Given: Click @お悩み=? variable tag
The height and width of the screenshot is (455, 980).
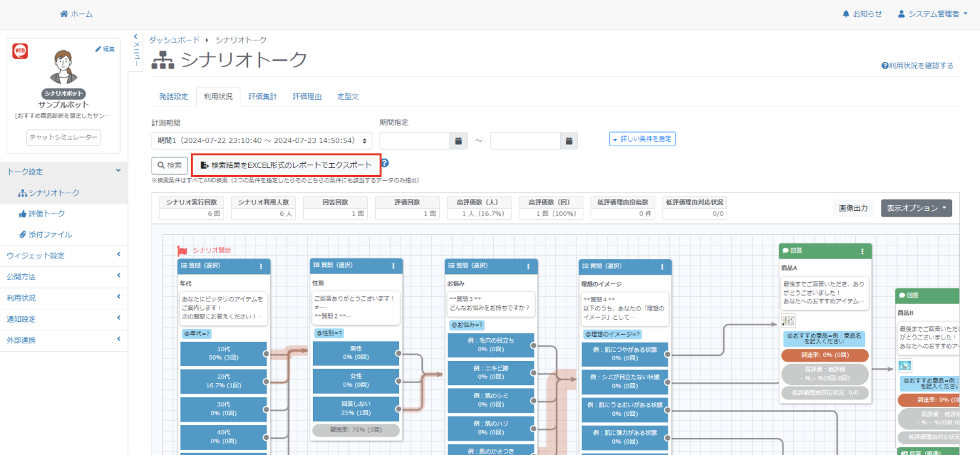Looking at the screenshot, I should click(467, 325).
